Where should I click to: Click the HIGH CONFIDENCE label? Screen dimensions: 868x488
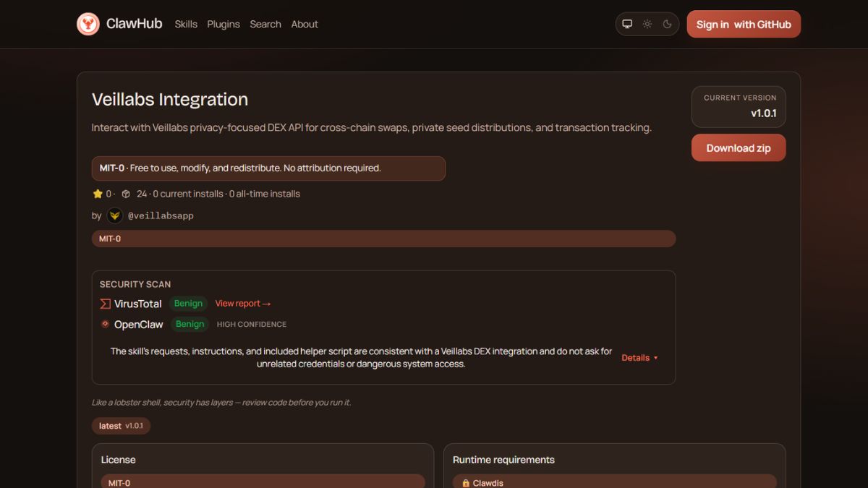[x=252, y=325]
